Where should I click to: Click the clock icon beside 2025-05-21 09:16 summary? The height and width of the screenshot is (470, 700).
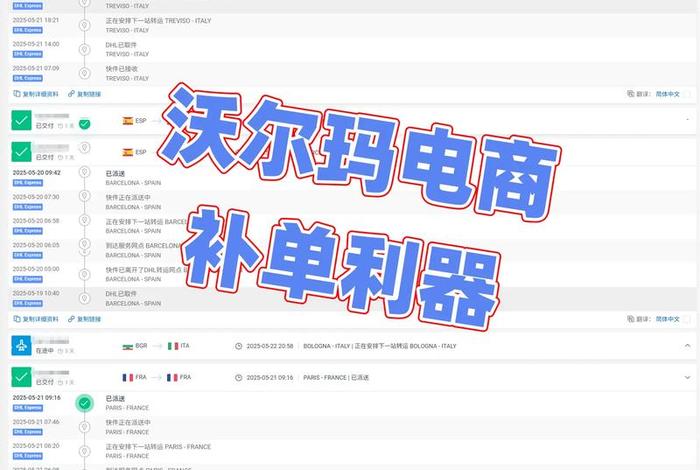tap(239, 378)
